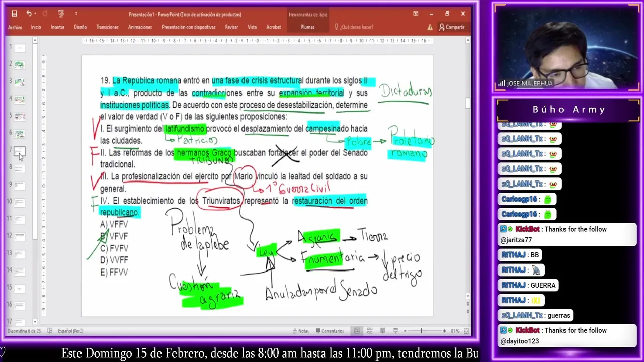Switch to Reading view icon
This screenshot has width=644, height=362.
pyautogui.click(x=383, y=331)
